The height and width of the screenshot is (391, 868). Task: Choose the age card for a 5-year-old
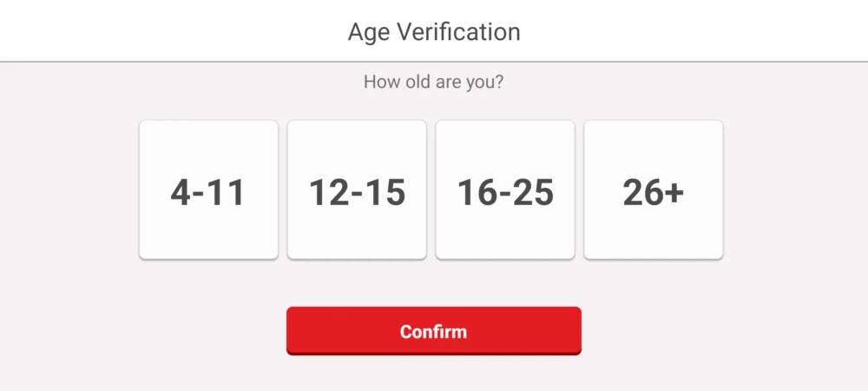(208, 189)
